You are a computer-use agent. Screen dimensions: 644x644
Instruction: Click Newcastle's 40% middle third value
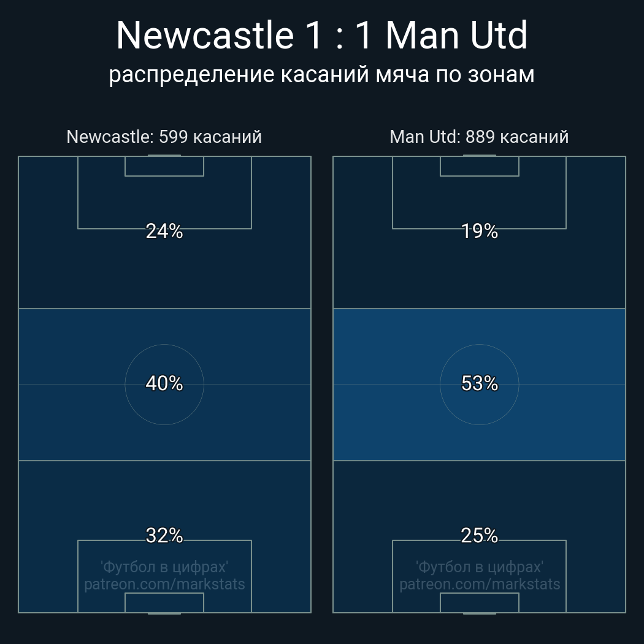coord(164,383)
